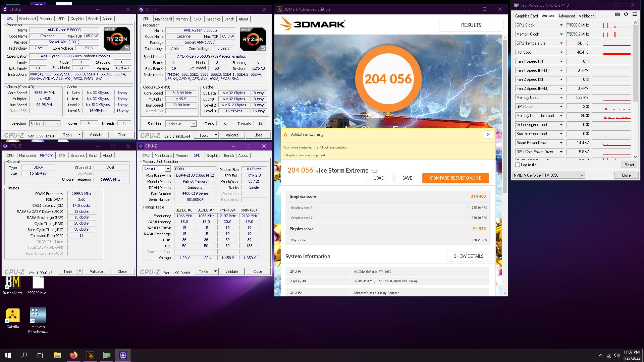This screenshot has height=362, width=644.
Task: Expand the Memory Clock sensor dropdown
Action: [561, 34]
